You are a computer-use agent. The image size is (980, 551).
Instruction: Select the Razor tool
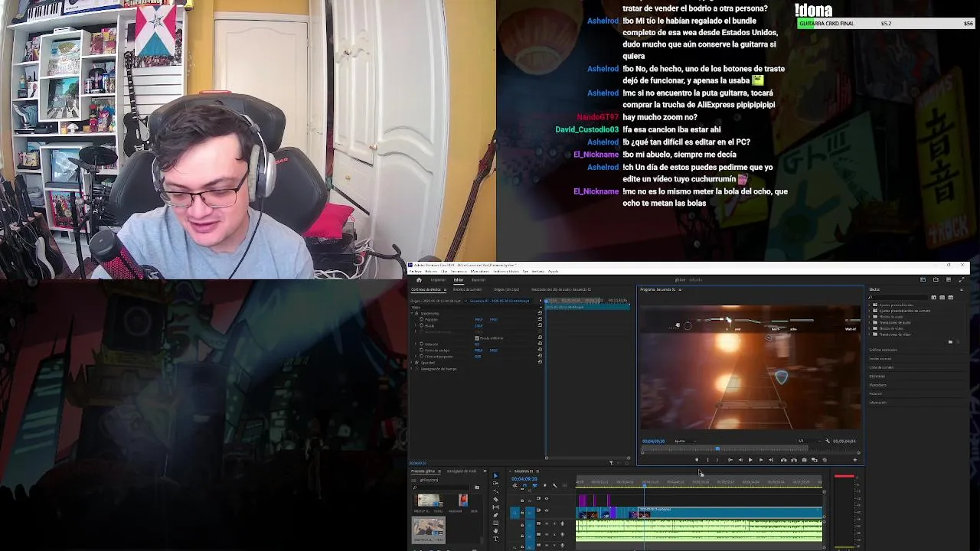(x=495, y=499)
